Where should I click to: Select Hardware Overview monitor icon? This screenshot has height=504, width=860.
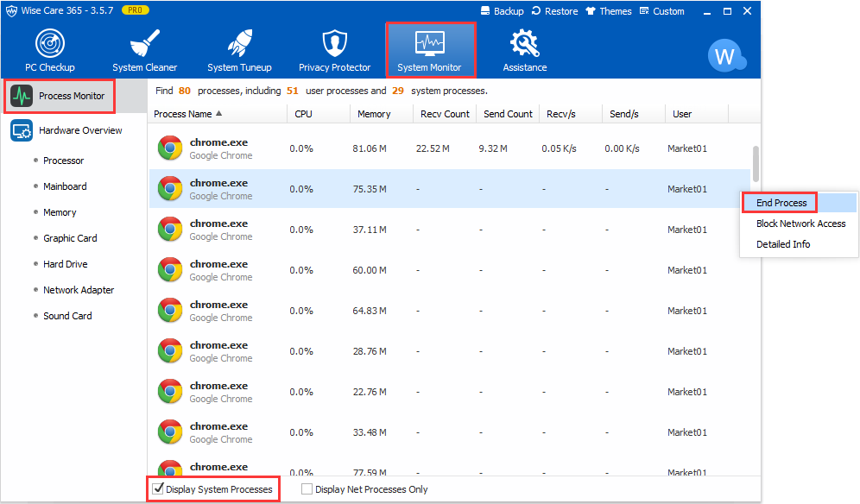22,130
